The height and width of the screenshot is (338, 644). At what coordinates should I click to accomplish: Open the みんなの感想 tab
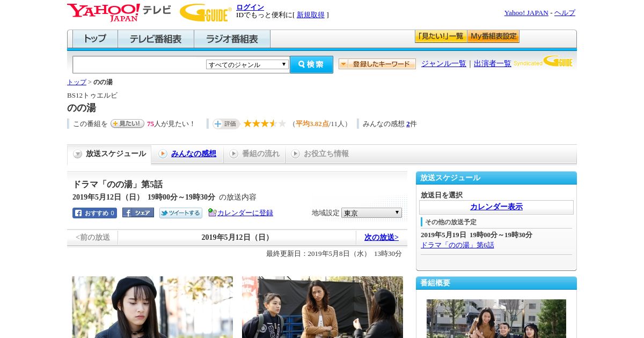coord(193,154)
